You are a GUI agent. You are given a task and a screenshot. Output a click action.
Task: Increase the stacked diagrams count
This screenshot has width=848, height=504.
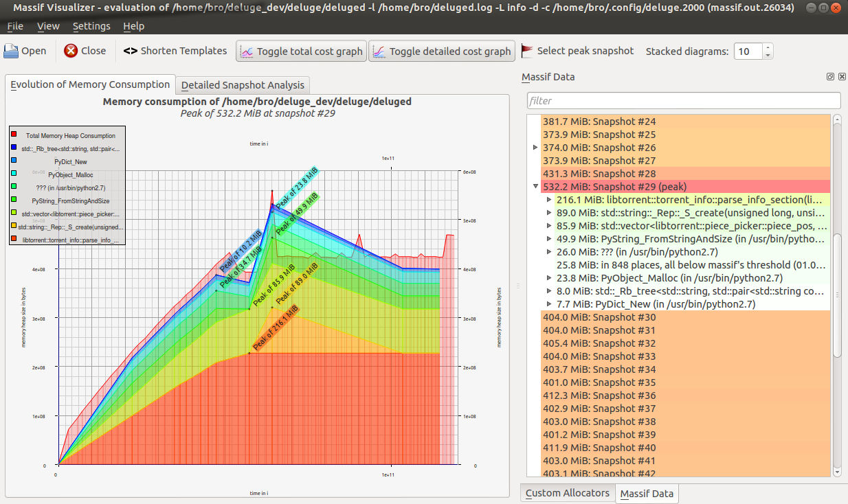pyautogui.click(x=768, y=47)
